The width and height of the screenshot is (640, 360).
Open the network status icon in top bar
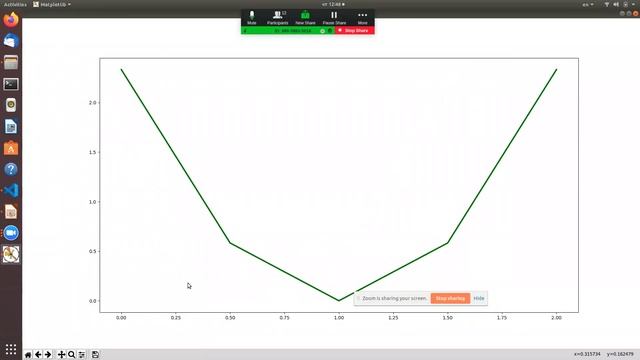click(x=607, y=4)
